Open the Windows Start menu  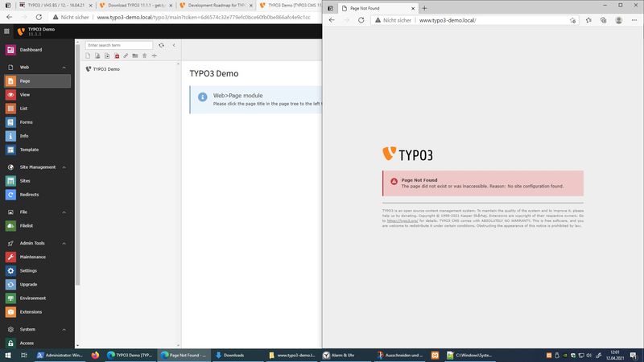pos(8,356)
